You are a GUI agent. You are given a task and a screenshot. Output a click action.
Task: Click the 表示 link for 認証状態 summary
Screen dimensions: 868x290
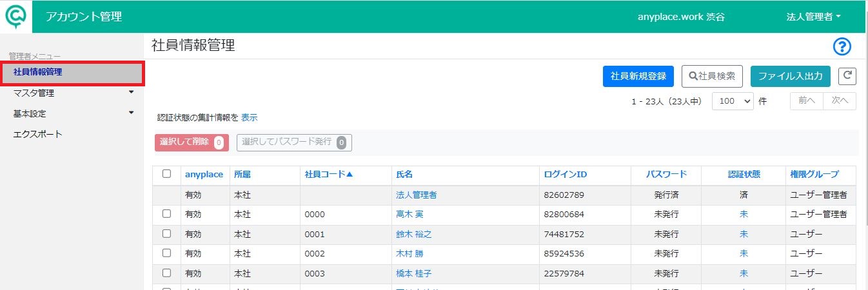[250, 118]
